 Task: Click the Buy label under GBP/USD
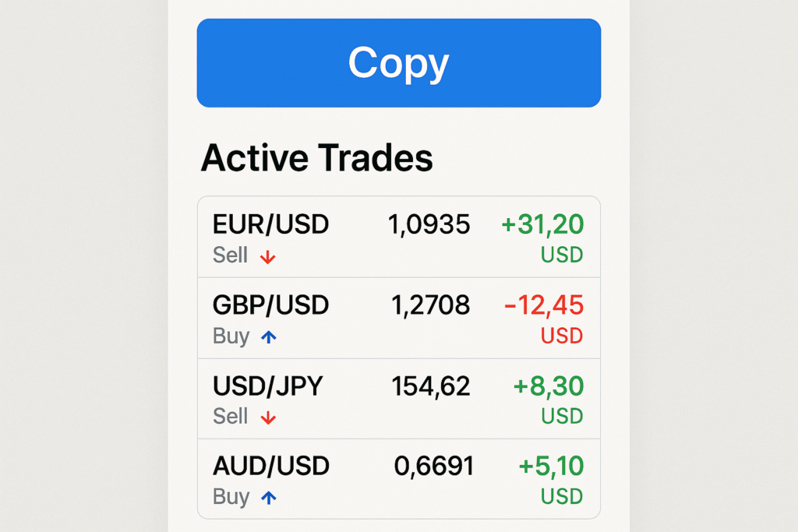[x=231, y=336]
